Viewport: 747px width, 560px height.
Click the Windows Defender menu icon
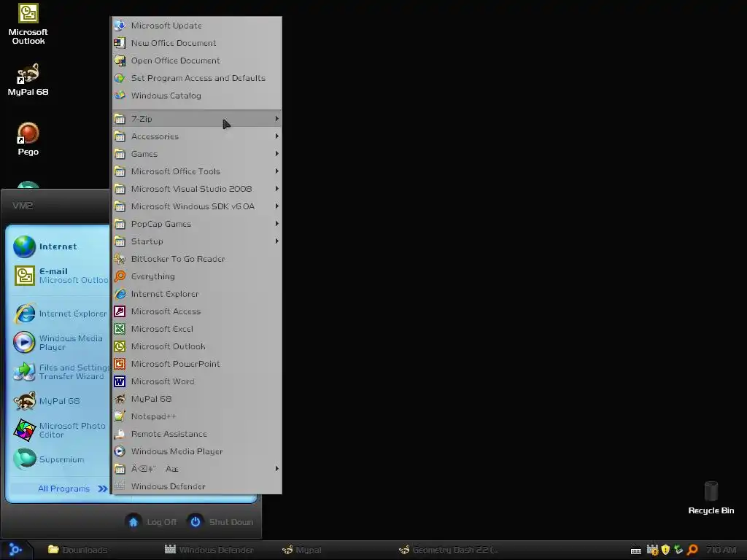pyautogui.click(x=120, y=486)
